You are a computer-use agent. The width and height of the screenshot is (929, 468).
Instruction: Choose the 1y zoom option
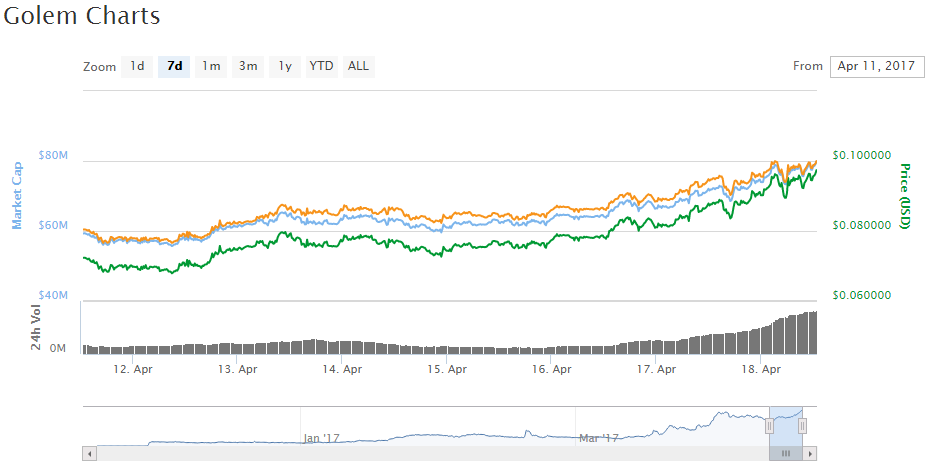click(285, 66)
